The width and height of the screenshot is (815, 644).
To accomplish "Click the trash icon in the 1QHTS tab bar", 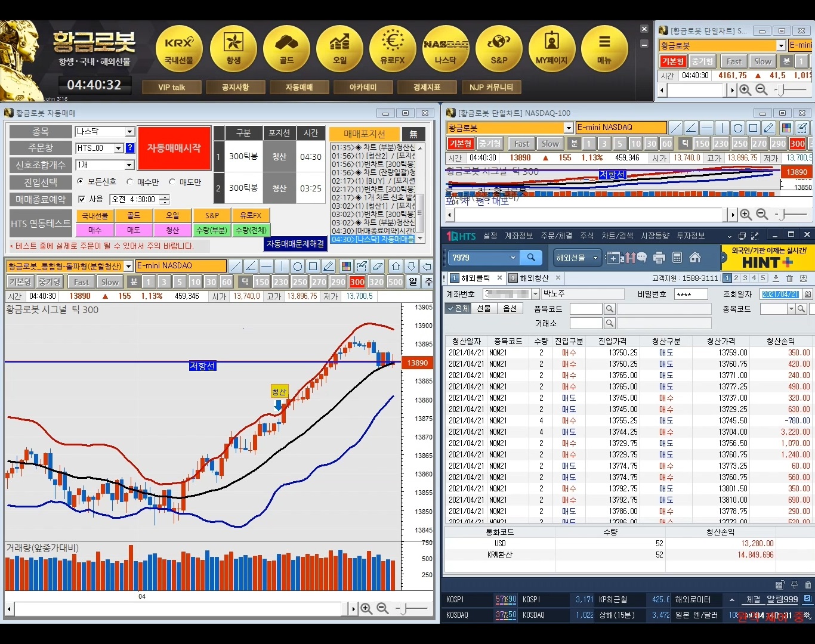I will click(x=790, y=278).
